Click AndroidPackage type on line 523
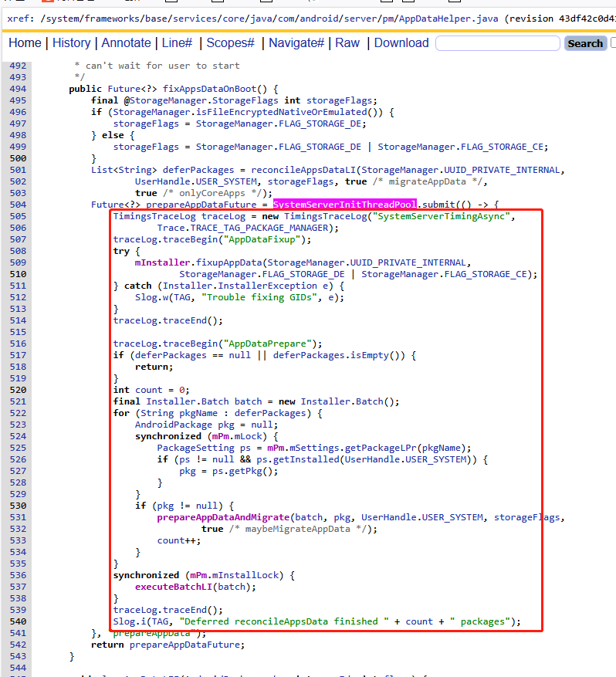This screenshot has height=677, width=616. pyautogui.click(x=174, y=425)
